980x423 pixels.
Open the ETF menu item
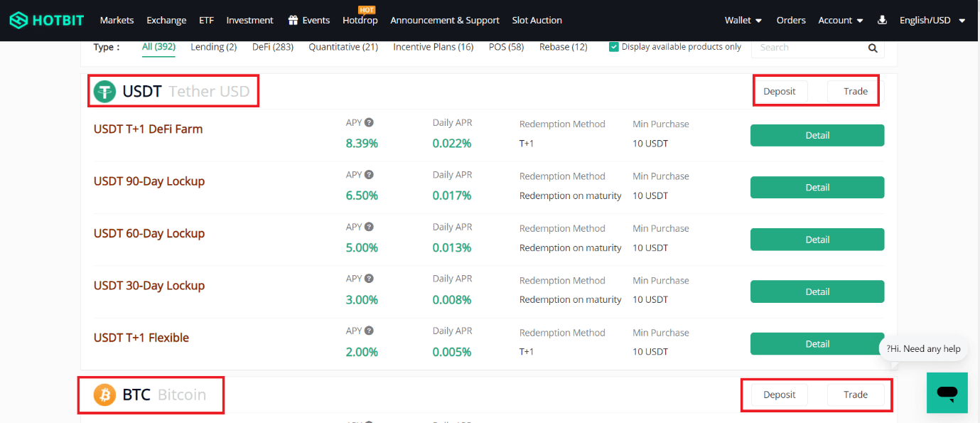(206, 20)
